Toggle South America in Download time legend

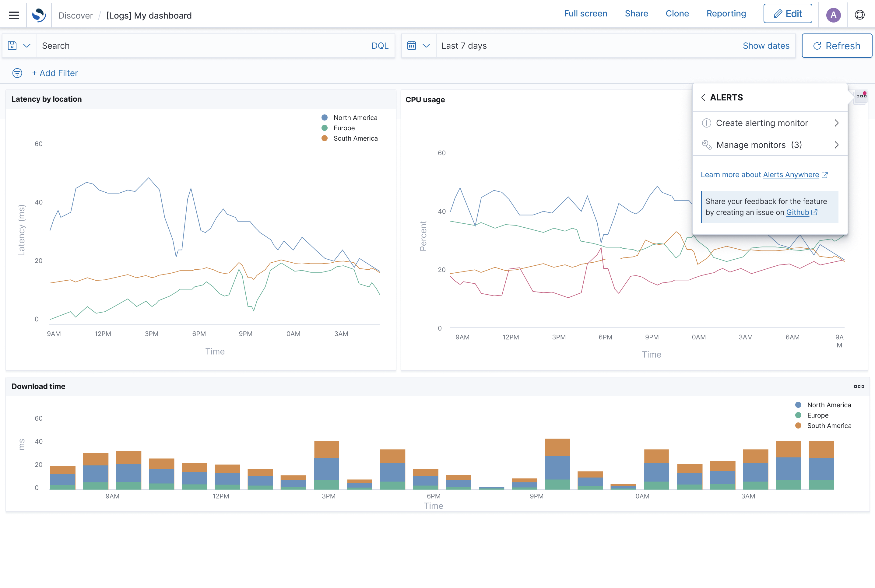coord(823,425)
